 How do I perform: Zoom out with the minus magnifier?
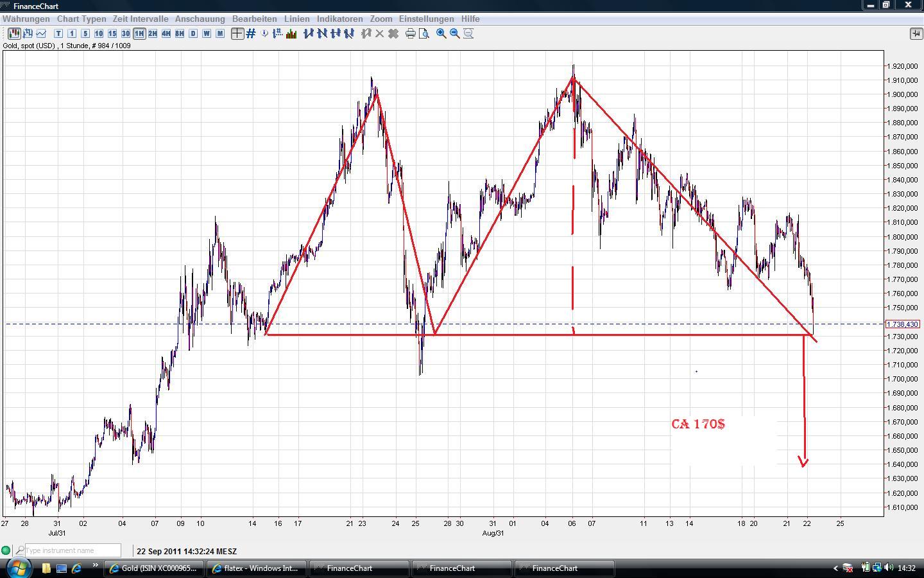point(455,33)
